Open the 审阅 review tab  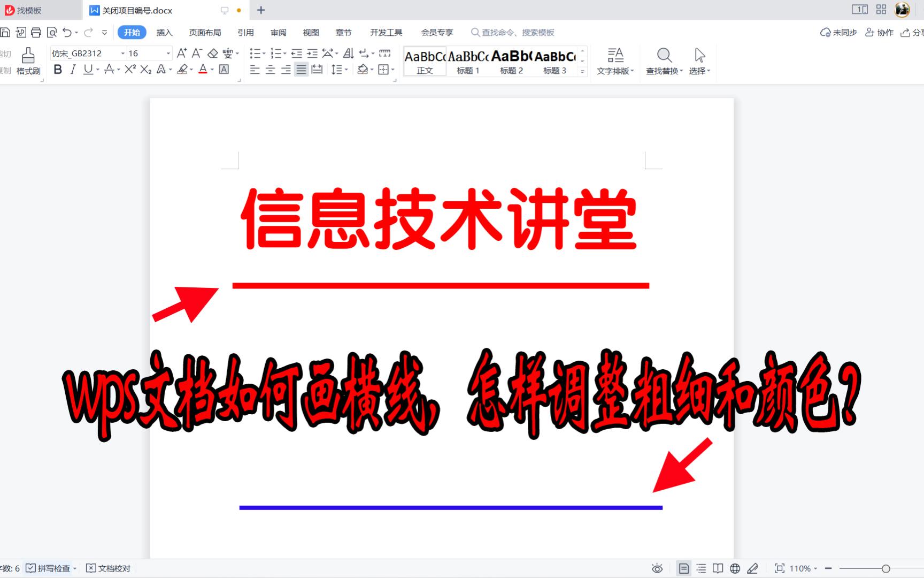coord(278,32)
